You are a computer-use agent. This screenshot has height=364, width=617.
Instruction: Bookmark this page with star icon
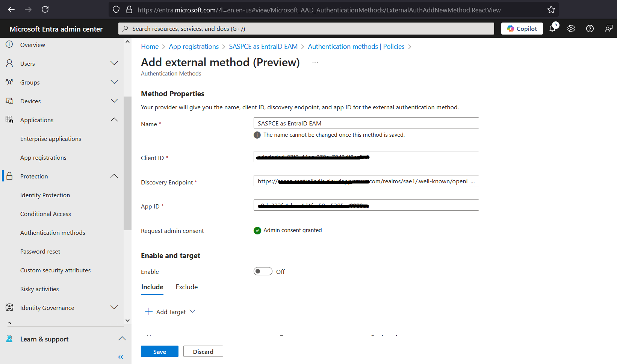(x=551, y=10)
